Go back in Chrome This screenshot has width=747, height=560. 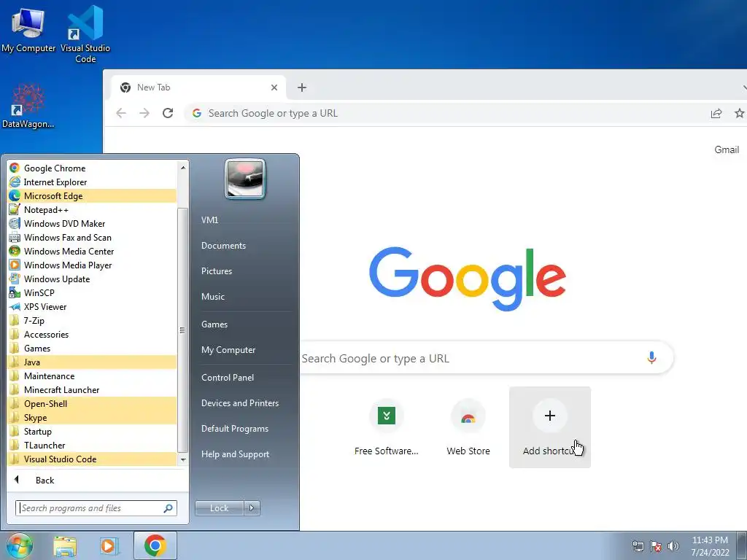pos(121,113)
